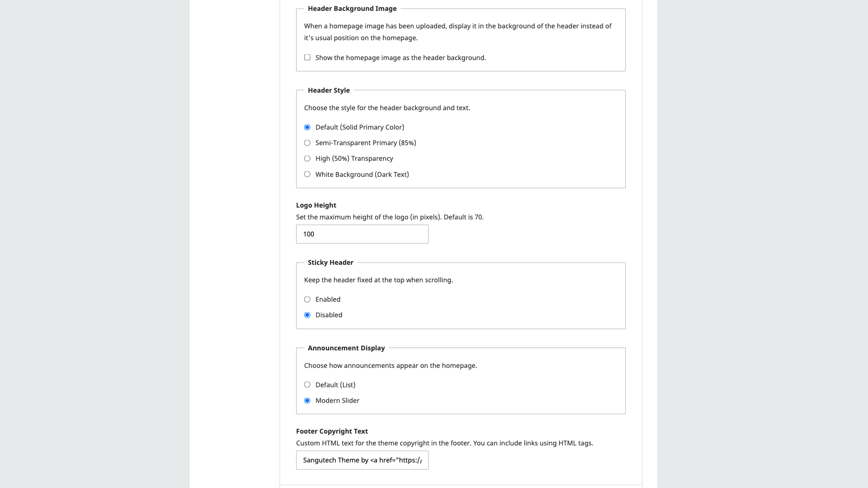This screenshot has width=868, height=488.
Task: Choose Default (List) announcement display
Action: tap(307, 385)
